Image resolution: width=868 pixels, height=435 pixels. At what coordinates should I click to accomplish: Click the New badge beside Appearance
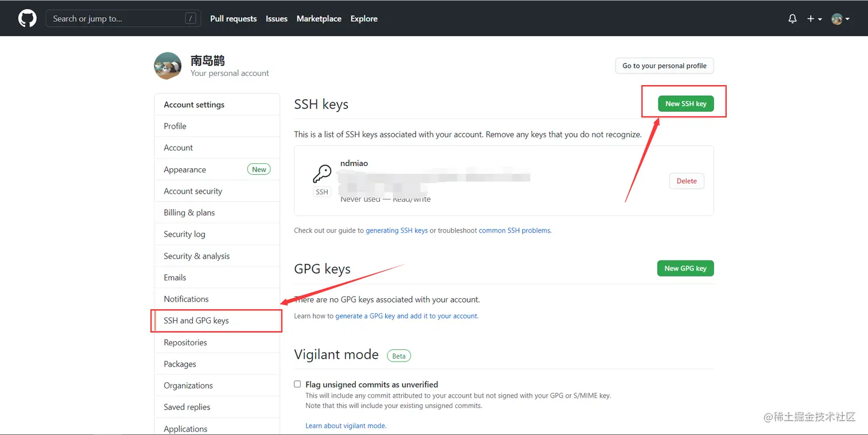pyautogui.click(x=259, y=170)
